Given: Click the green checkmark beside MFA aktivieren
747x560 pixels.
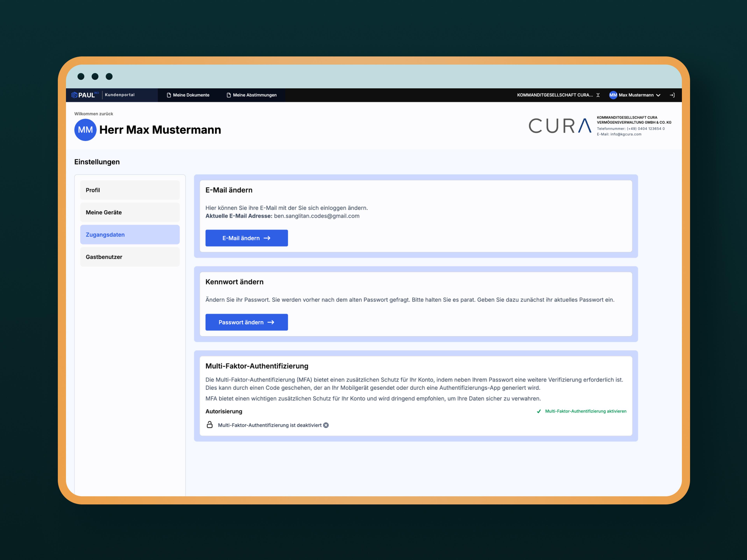Looking at the screenshot, I should (539, 411).
